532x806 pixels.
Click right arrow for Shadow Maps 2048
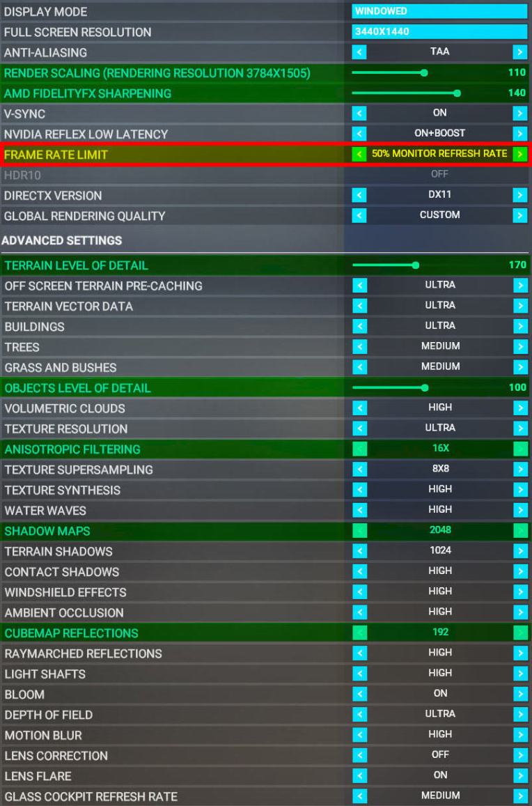pos(519,531)
